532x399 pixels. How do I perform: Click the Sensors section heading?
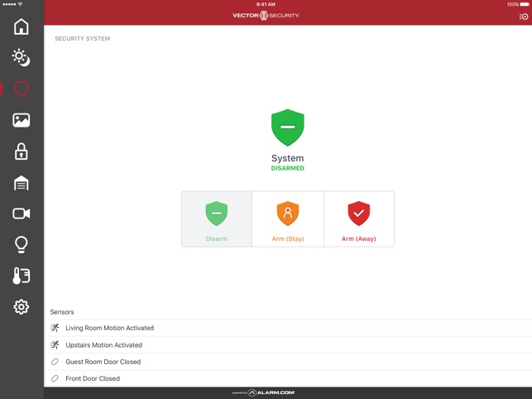click(x=62, y=312)
